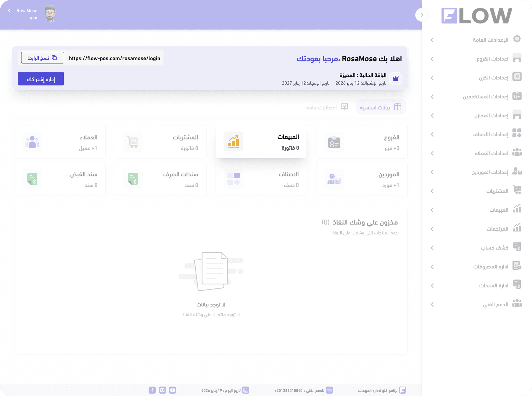
Task: Open the المرتجعات sidebar menu item
Action: tap(497, 229)
